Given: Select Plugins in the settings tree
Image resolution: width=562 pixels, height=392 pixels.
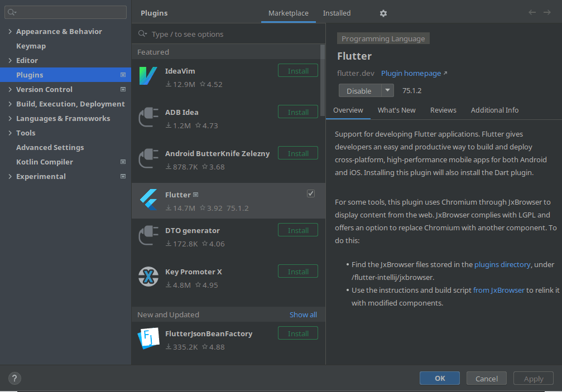Looking at the screenshot, I should [66, 75].
